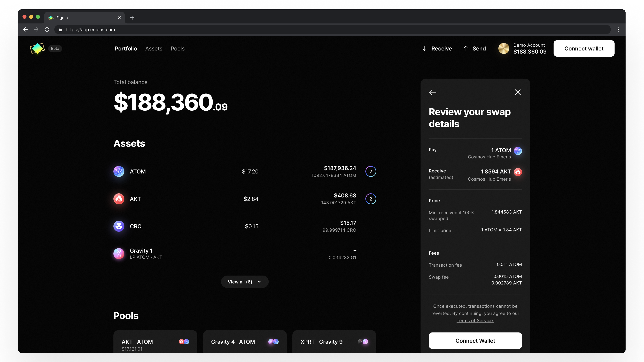Open the Gravity 4 · ATOM pool card
644x362 pixels.
(x=245, y=342)
